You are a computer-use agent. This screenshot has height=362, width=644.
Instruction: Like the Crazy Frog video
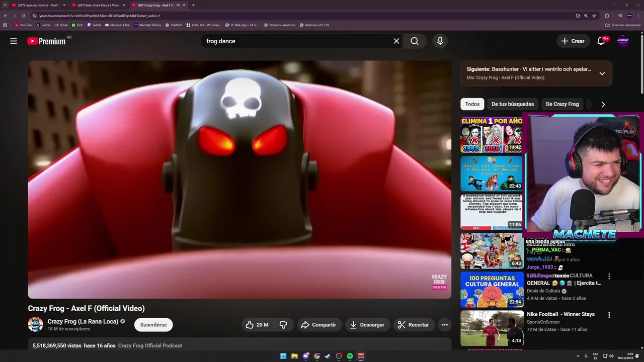tap(257, 325)
